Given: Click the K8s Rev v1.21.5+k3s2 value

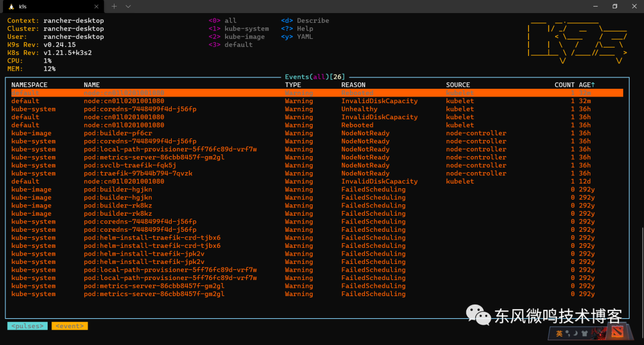Looking at the screenshot, I should (68, 52).
